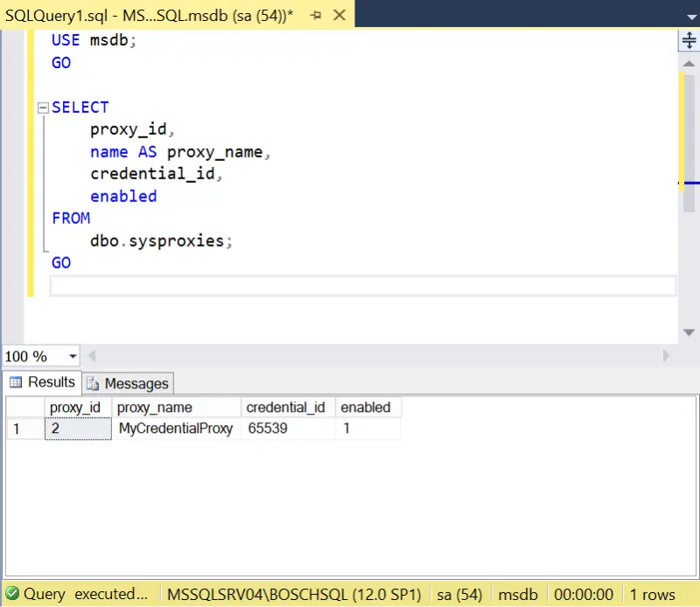Viewport: 700px width, 607px height.
Task: Click the proxy_id cell with value 2
Action: (x=78, y=429)
